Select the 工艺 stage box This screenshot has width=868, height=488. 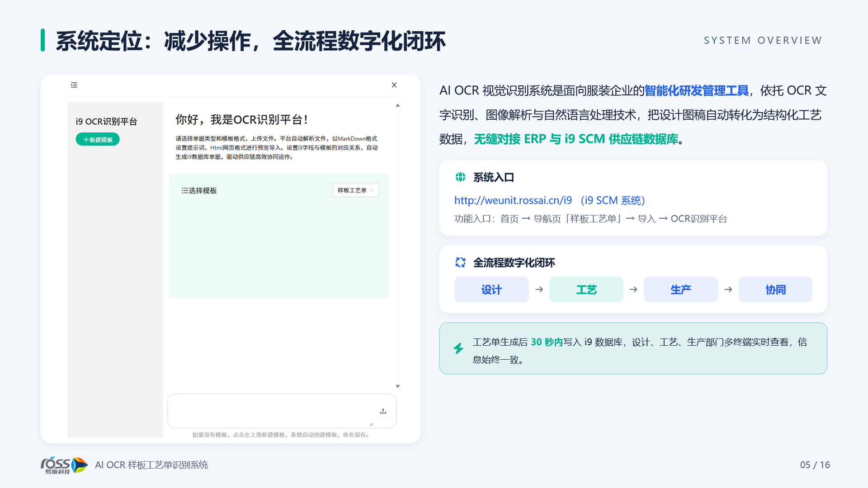586,290
